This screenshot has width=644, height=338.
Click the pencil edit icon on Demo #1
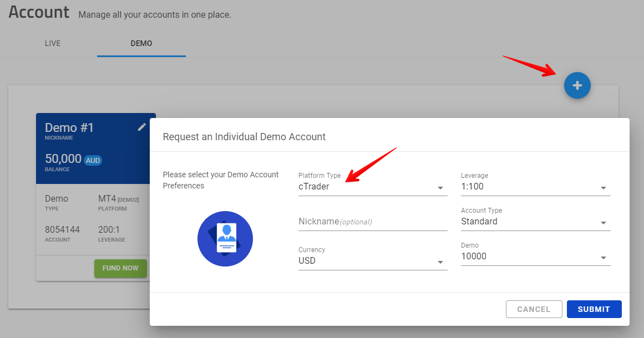pos(142,127)
